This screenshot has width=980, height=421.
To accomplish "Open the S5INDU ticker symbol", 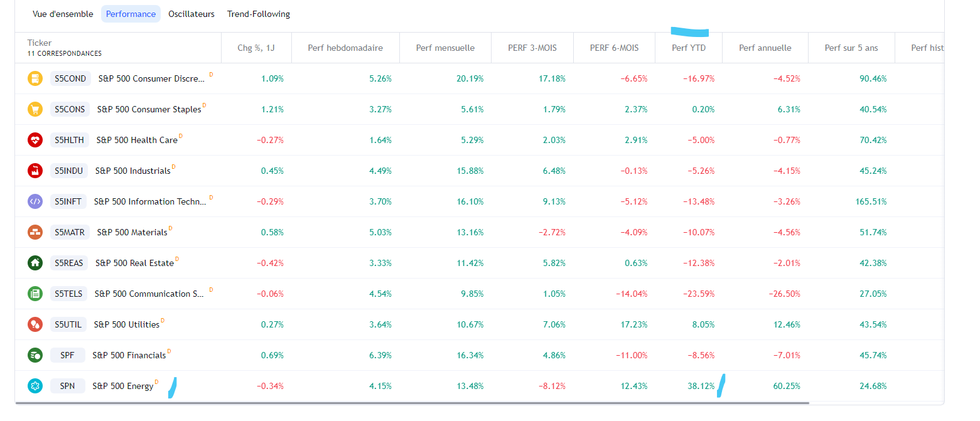I will pyautogui.click(x=69, y=171).
